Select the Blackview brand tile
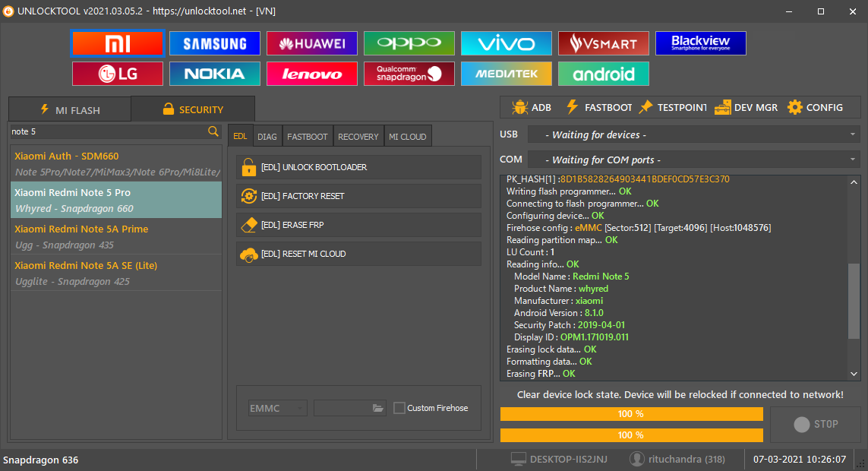This screenshot has width=868, height=471. (701, 43)
